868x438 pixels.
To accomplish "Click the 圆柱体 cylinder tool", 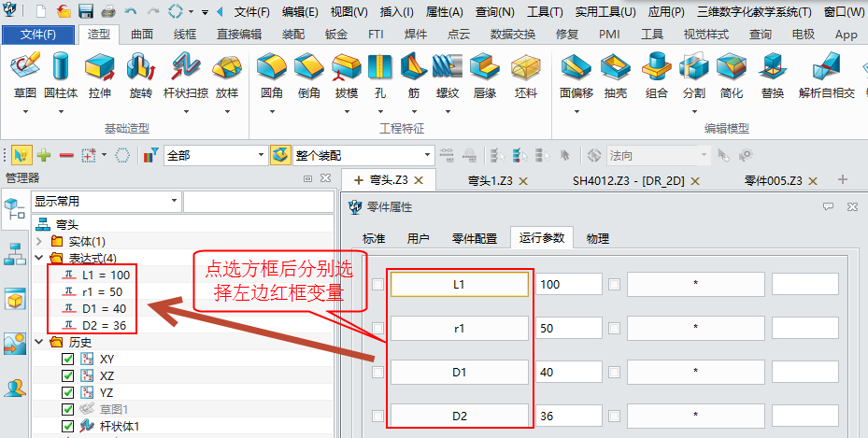I will click(x=61, y=73).
